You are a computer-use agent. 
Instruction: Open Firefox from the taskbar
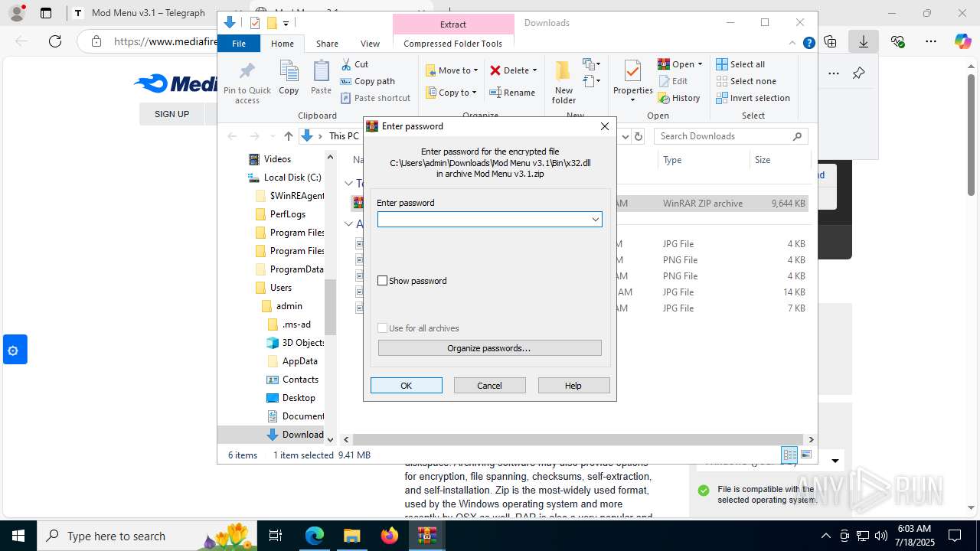click(390, 536)
